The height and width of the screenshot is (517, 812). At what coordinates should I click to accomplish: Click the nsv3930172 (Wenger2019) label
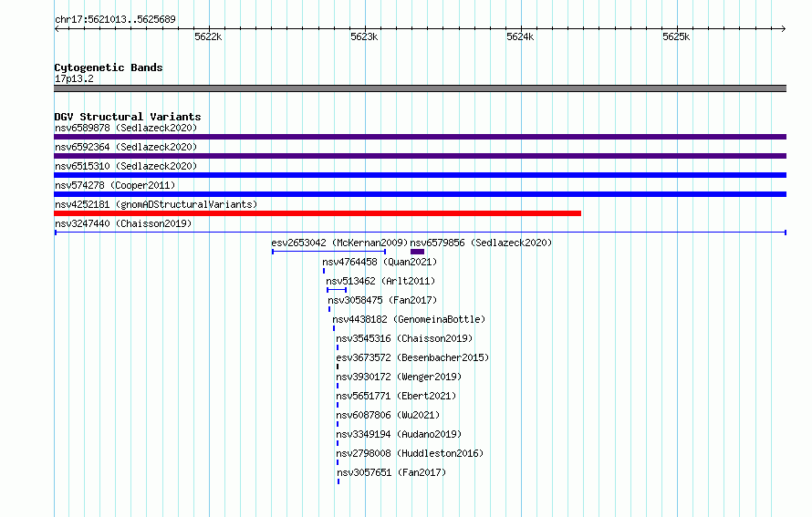pyautogui.click(x=399, y=377)
